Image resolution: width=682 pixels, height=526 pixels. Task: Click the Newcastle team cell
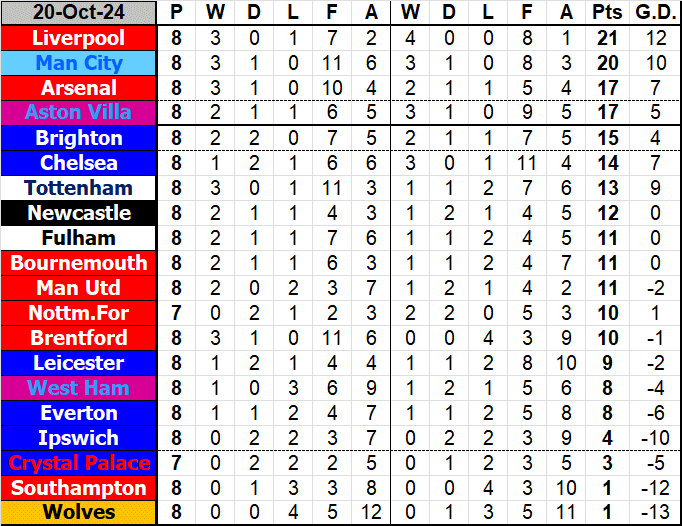79,213
